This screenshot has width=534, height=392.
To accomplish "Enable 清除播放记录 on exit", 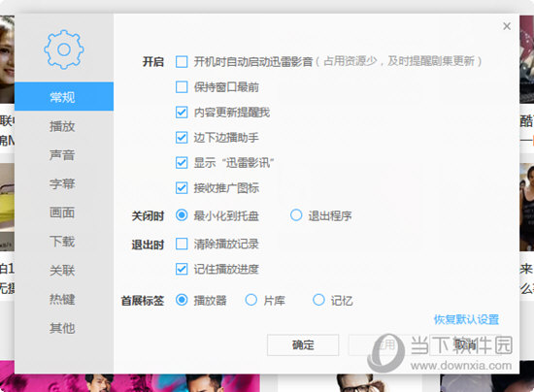I will point(182,244).
